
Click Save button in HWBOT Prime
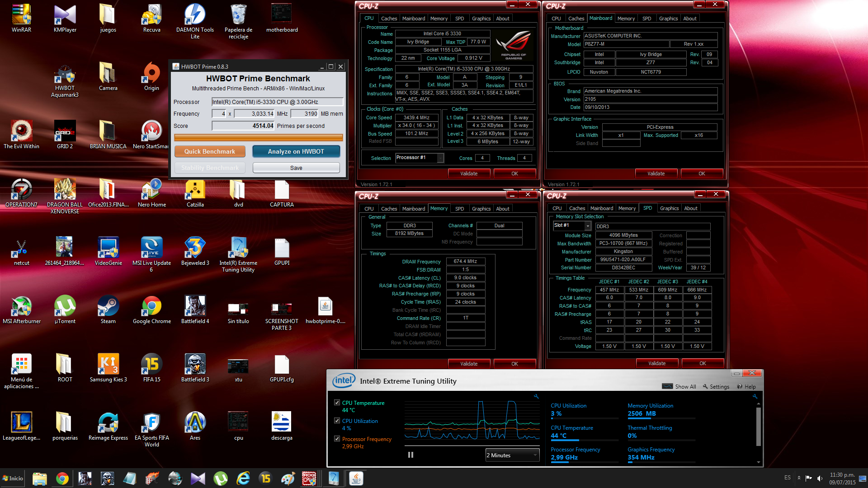[296, 168]
